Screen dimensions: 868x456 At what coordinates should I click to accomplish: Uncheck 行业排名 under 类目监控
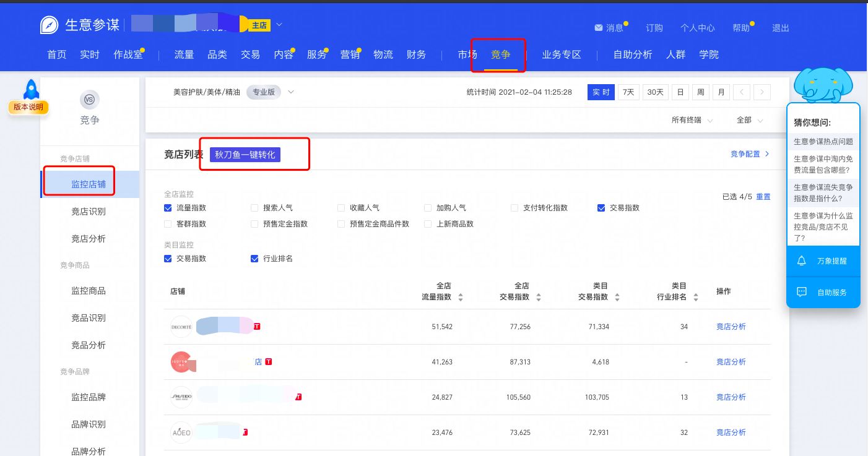coord(254,259)
